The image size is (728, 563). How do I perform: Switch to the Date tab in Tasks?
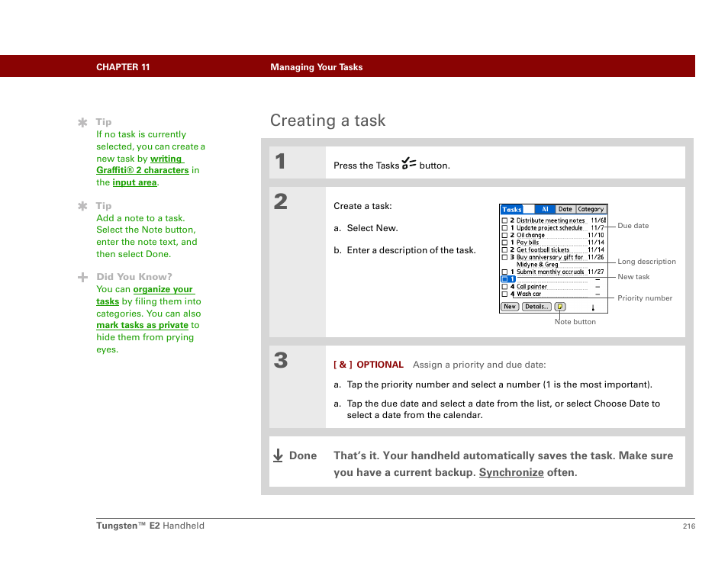[565, 209]
